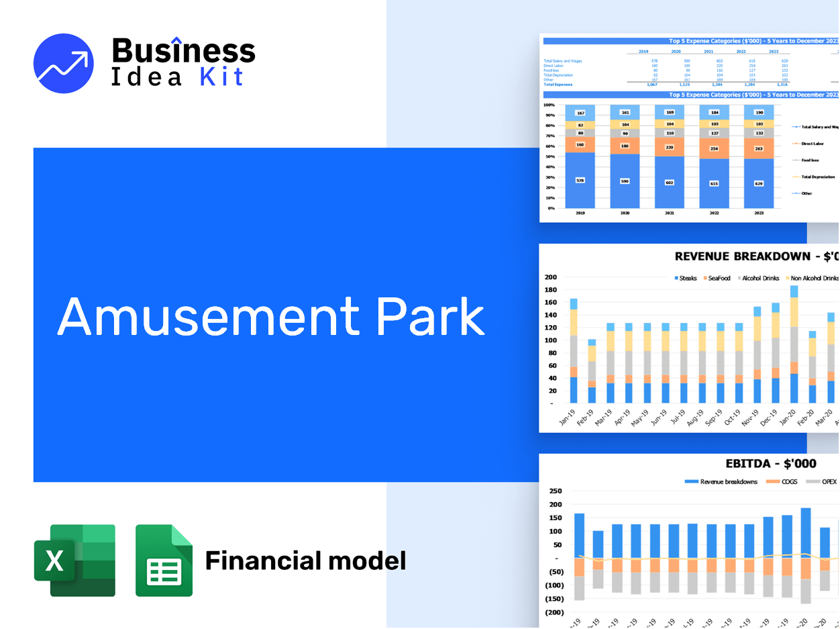
Task: Open the Revenue Breakdown chart thumbnail
Action: (x=688, y=338)
